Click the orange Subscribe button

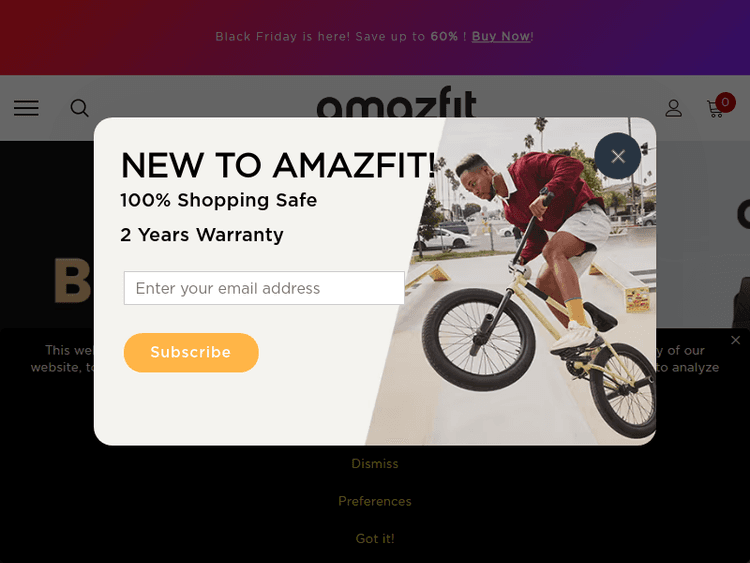tap(191, 353)
